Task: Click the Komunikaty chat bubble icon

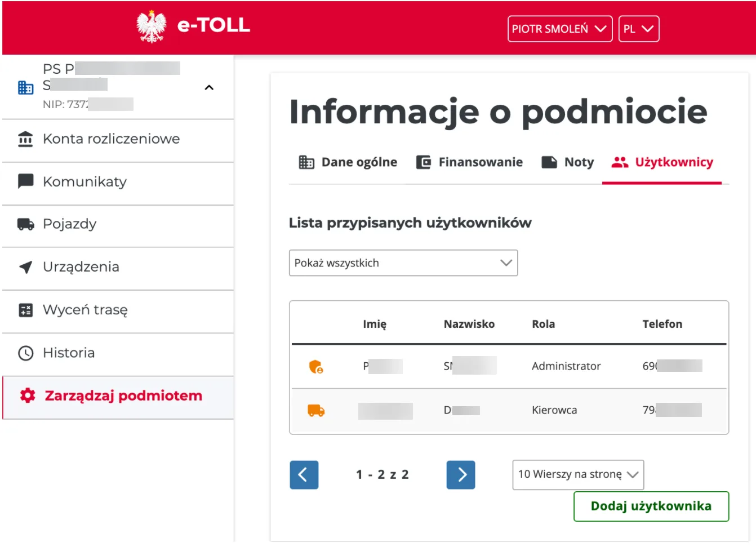Action: coord(25,181)
